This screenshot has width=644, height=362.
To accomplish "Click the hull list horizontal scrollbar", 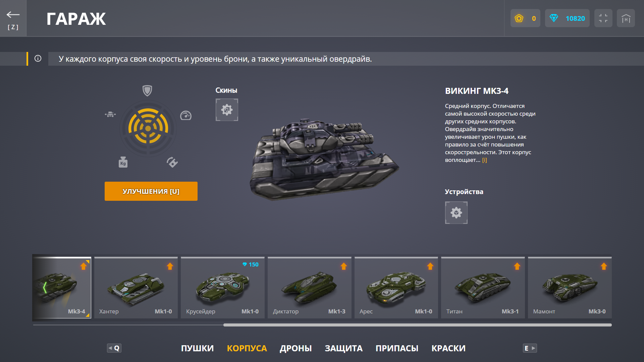I will (x=417, y=325).
